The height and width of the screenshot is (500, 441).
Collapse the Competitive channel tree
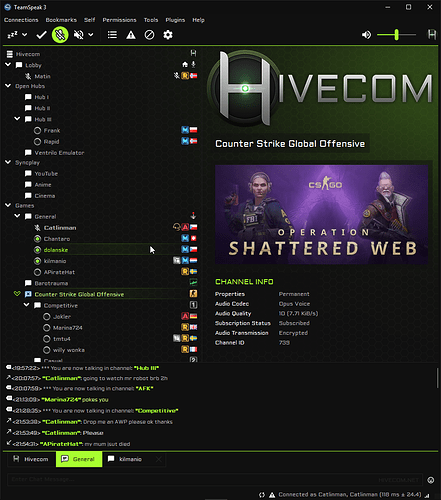click(27, 305)
